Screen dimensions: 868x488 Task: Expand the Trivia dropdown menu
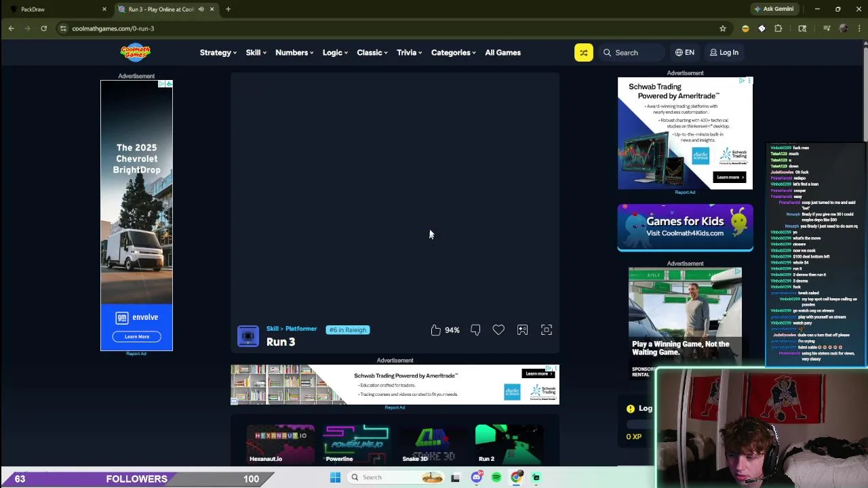tap(410, 52)
